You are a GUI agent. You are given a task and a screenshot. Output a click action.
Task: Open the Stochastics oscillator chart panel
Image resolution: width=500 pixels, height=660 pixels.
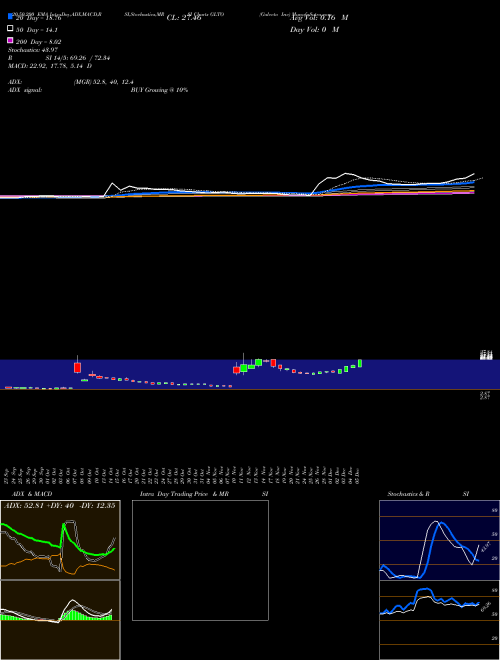[439, 540]
